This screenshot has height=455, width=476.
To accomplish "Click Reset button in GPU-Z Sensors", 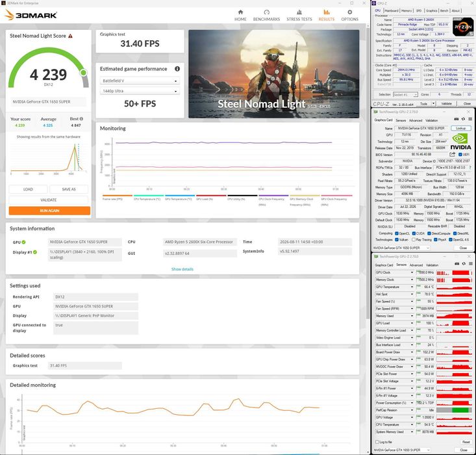I will [x=466, y=442].
